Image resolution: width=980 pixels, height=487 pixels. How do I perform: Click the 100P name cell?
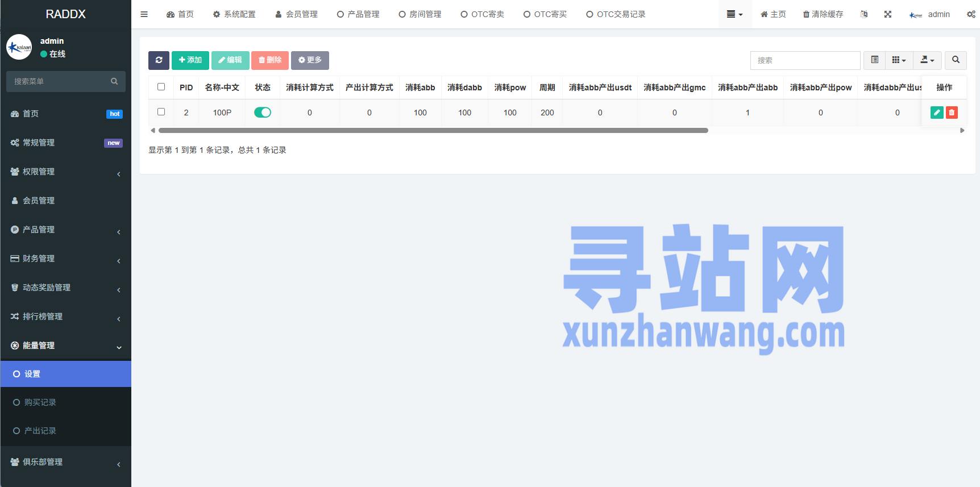coord(222,113)
